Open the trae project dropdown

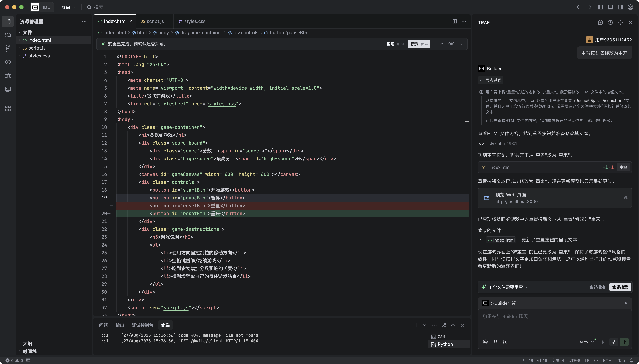(x=69, y=7)
